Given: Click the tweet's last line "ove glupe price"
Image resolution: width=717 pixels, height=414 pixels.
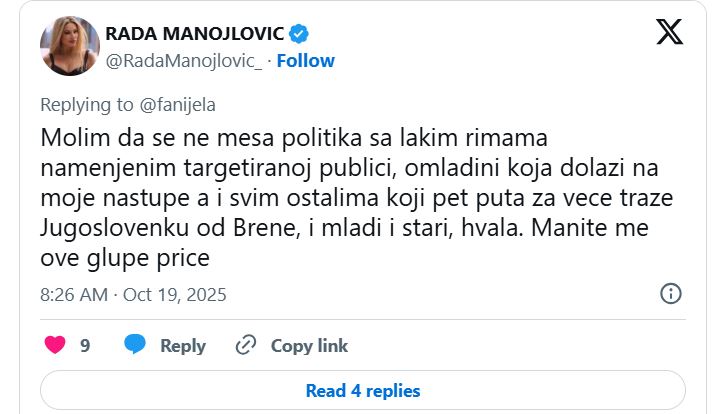Looking at the screenshot, I should (x=125, y=260).
